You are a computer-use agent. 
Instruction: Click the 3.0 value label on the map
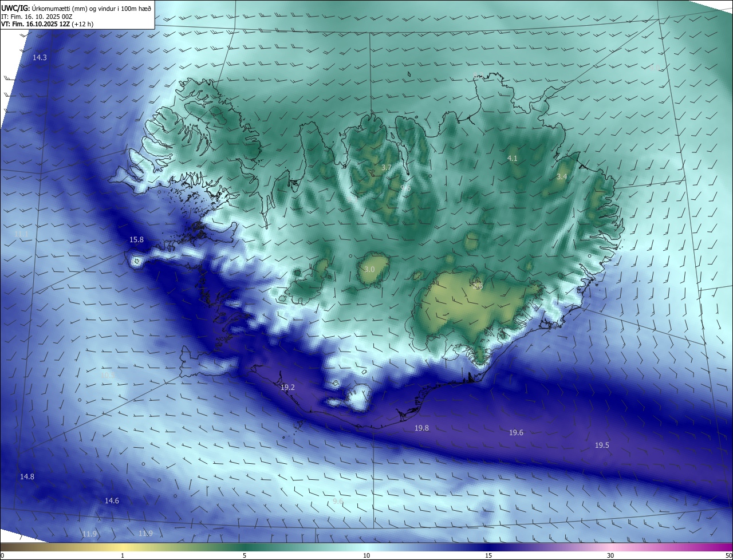click(369, 270)
